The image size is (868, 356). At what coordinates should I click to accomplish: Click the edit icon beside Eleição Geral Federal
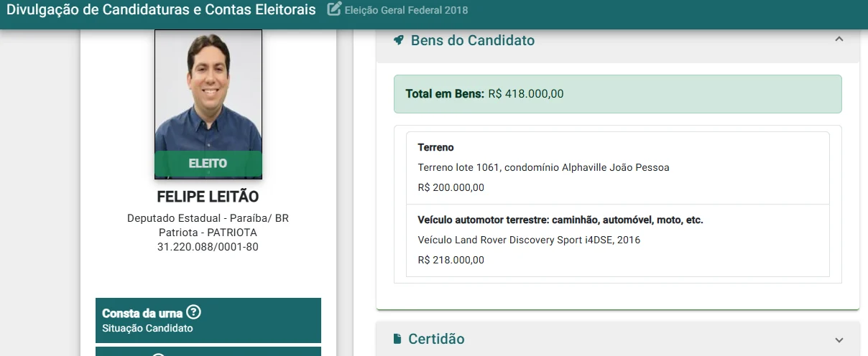click(333, 10)
